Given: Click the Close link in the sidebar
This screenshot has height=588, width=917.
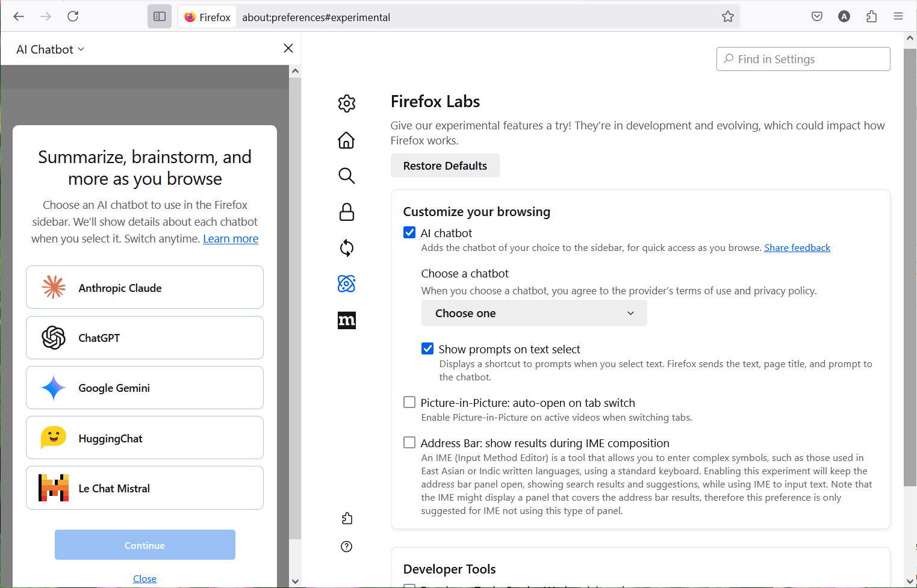Looking at the screenshot, I should pyautogui.click(x=145, y=578).
